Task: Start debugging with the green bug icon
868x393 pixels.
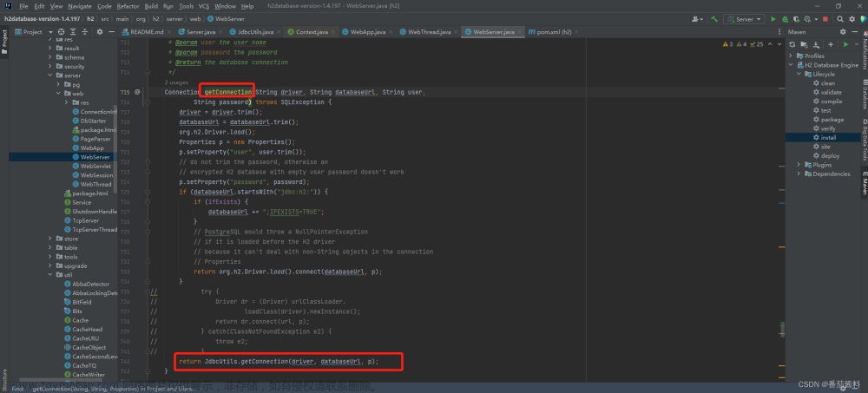Action: (785, 19)
